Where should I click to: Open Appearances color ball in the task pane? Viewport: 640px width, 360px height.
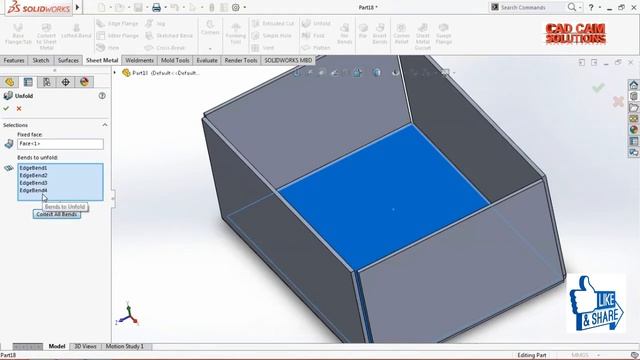tap(633, 130)
